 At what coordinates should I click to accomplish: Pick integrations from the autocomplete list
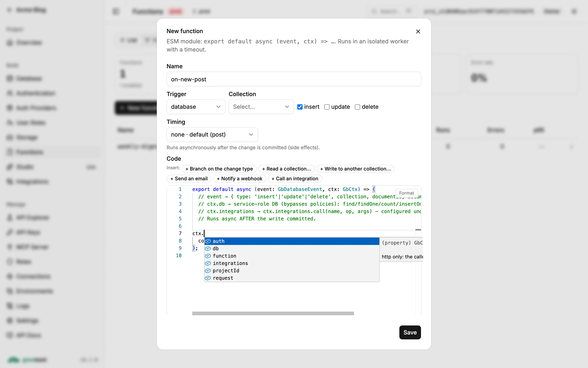[292, 263]
